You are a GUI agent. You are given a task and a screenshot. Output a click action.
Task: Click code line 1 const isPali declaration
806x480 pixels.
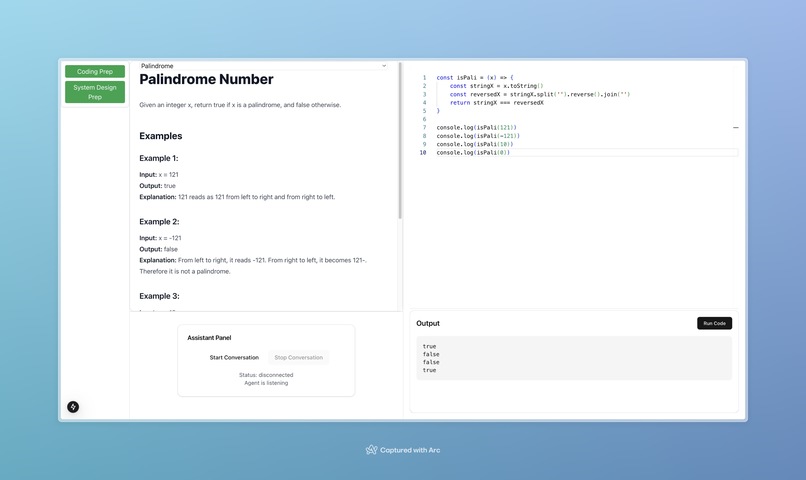click(475, 78)
